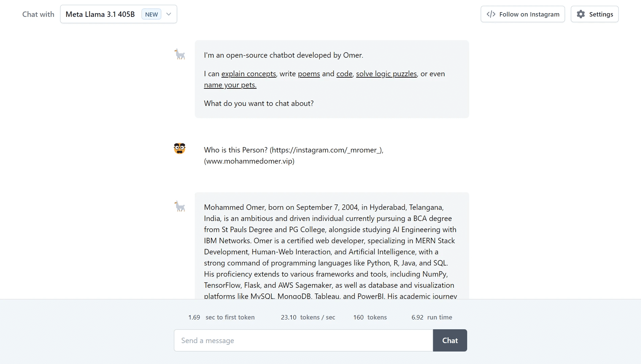The height and width of the screenshot is (364, 641).
Task: Click the gear icon in Settings button
Action: pos(581,14)
